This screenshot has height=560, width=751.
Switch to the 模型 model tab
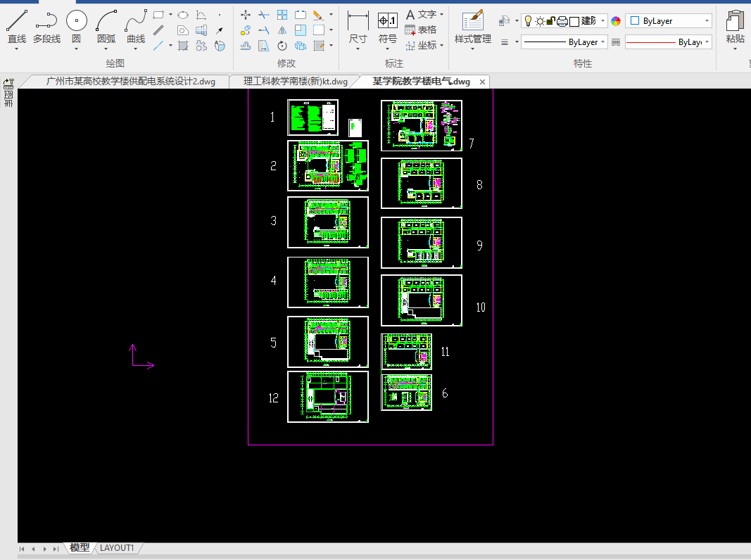click(x=80, y=547)
